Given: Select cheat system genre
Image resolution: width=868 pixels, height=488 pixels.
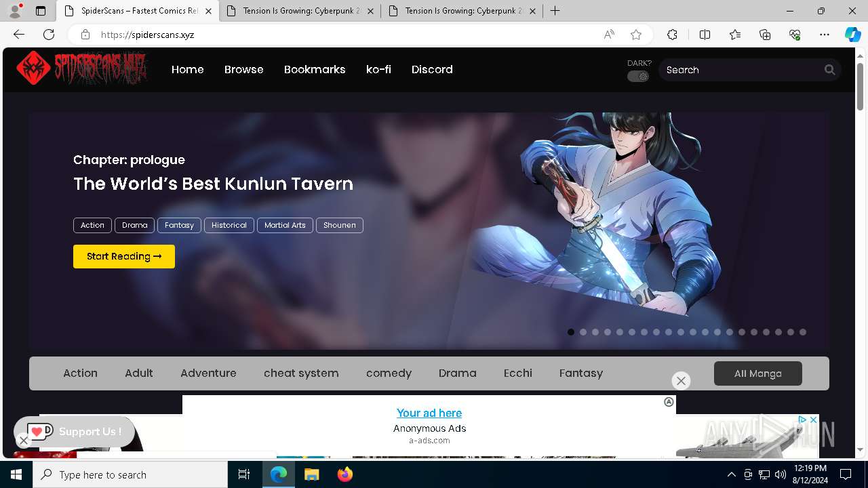Looking at the screenshot, I should (301, 373).
